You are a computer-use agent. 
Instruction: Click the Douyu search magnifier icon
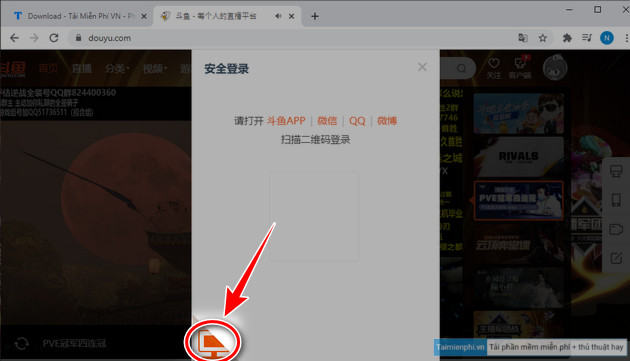tap(461, 68)
